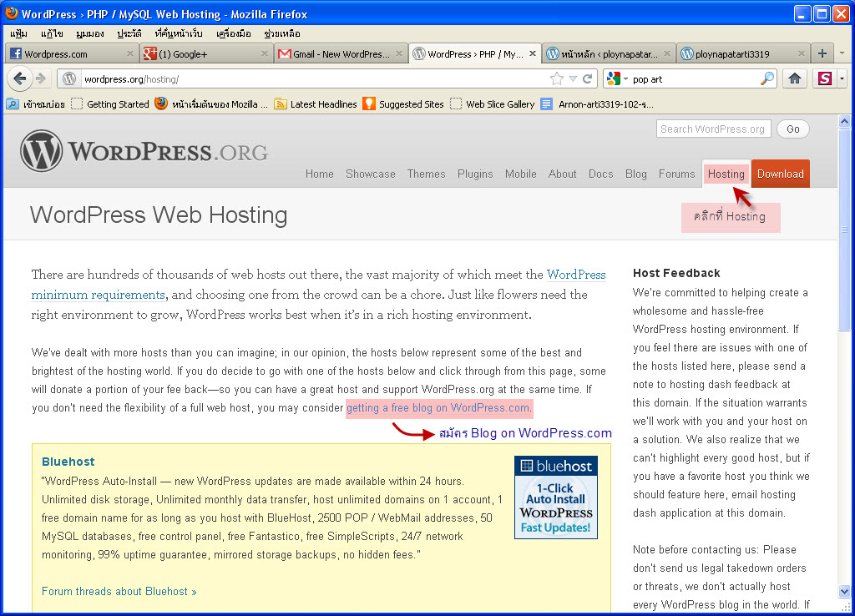Open the Forums nav link

tap(676, 174)
